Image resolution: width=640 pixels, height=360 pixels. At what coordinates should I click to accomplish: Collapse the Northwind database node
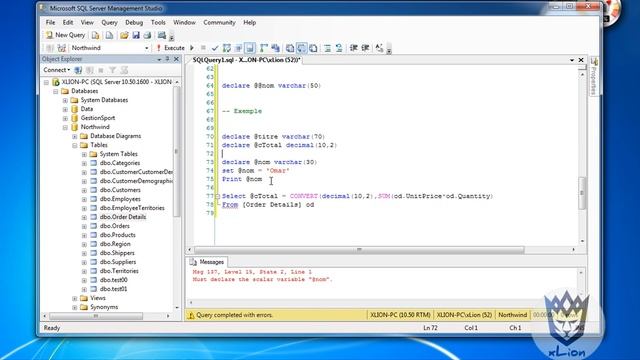coord(65,127)
